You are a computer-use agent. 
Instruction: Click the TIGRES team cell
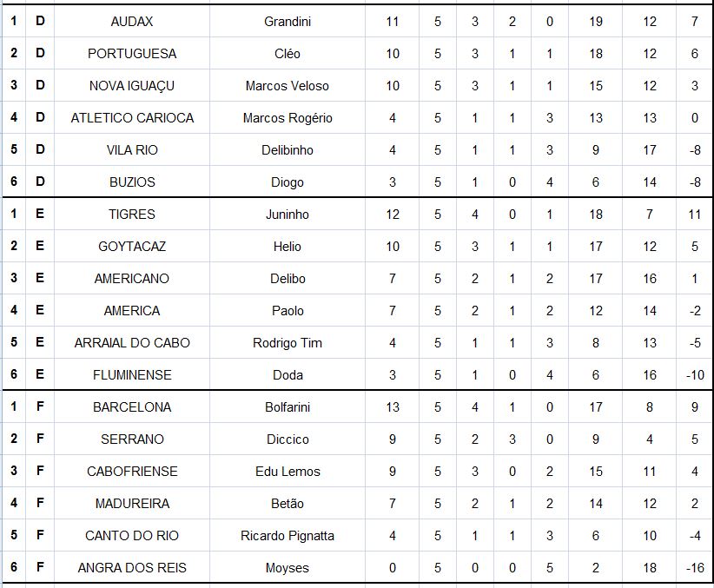coord(132,215)
